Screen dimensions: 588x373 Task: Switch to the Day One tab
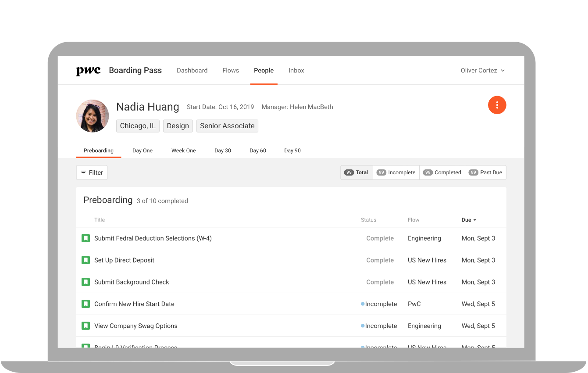click(143, 151)
